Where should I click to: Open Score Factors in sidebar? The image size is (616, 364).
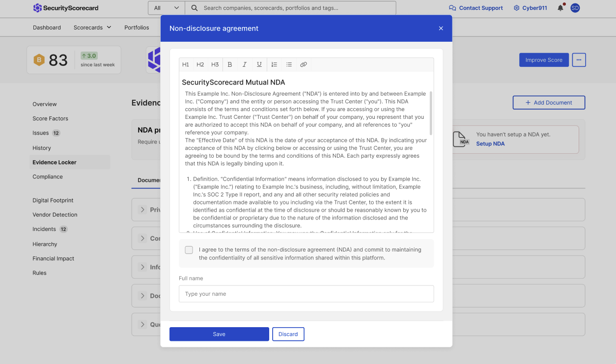pos(51,118)
